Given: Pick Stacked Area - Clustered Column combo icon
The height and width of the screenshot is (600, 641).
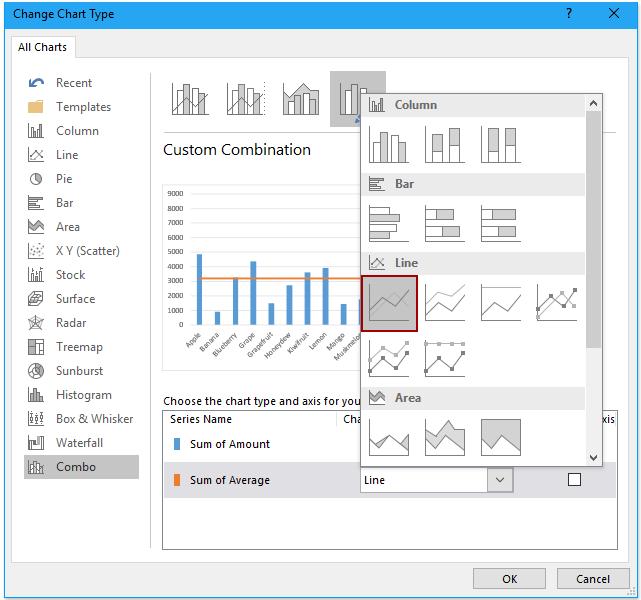Looking at the screenshot, I should (301, 99).
